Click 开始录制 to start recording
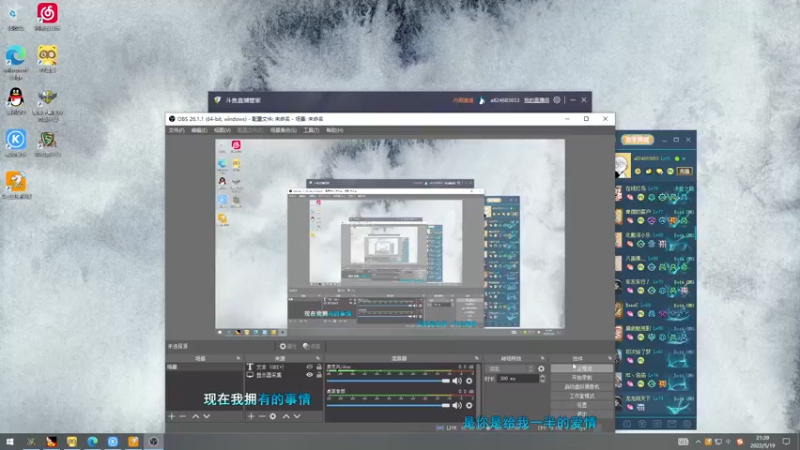 pos(582,378)
